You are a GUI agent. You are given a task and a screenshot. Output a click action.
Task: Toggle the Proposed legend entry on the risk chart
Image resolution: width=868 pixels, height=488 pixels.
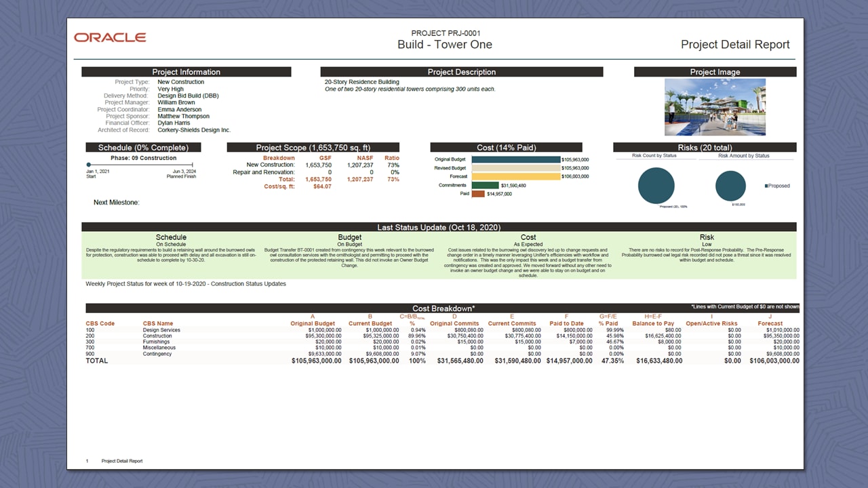point(777,186)
